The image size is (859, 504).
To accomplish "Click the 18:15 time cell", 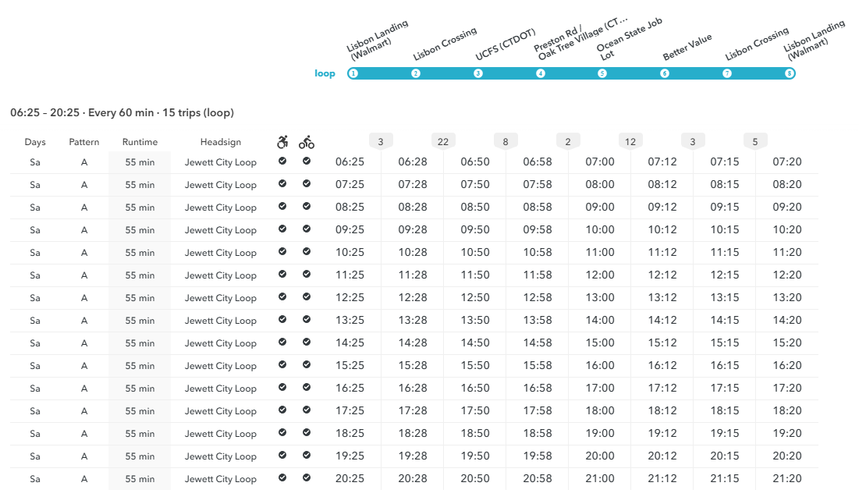I will click(x=725, y=410).
